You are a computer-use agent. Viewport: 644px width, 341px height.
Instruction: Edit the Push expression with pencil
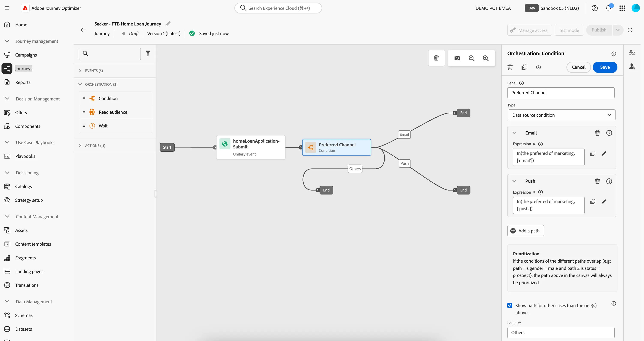604,202
